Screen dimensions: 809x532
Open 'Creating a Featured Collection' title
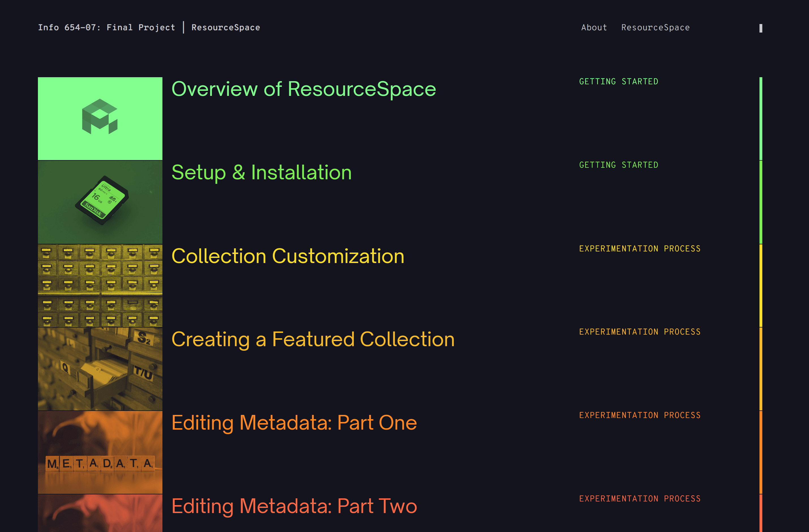point(313,339)
